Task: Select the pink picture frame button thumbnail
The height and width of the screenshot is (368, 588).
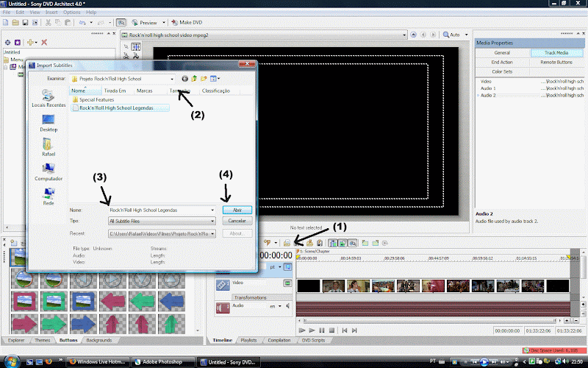Action: (24, 301)
